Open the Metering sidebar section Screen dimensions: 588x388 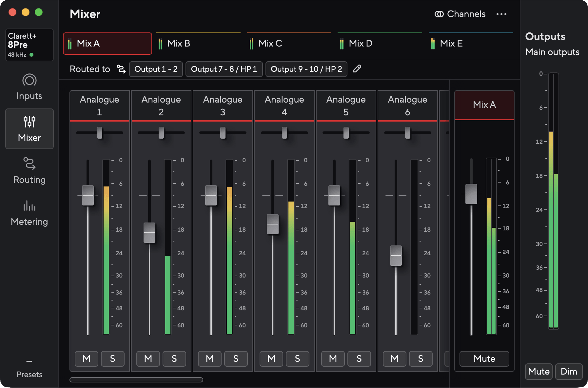(x=29, y=213)
